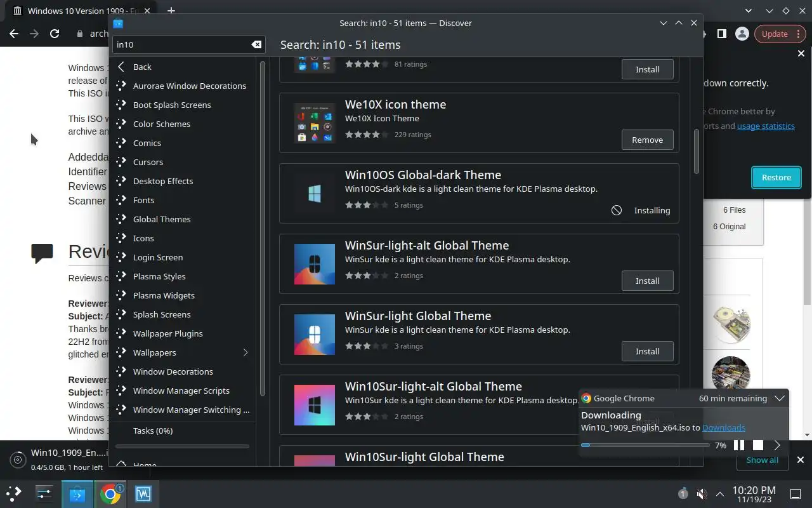The height and width of the screenshot is (508, 812).
Task: Open WinSur-light Global Theme title
Action: 418,316
